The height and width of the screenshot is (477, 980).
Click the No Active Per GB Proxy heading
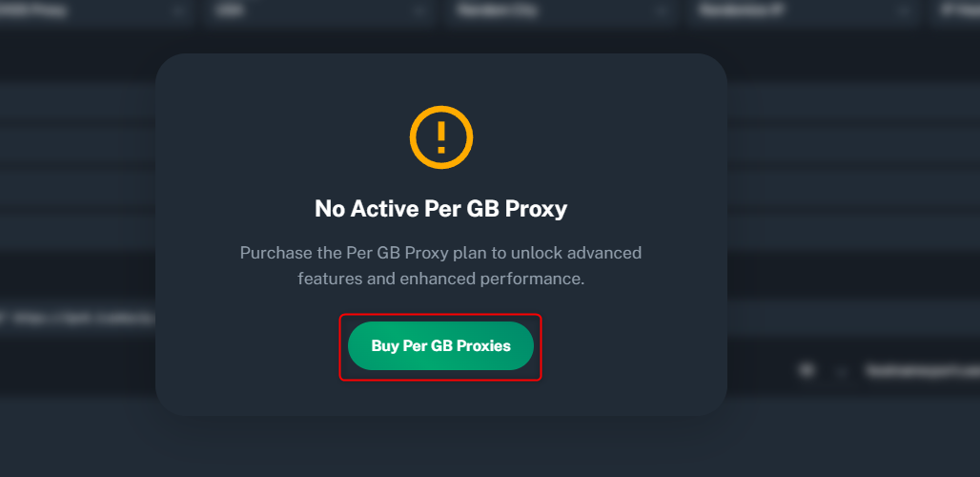click(x=440, y=209)
